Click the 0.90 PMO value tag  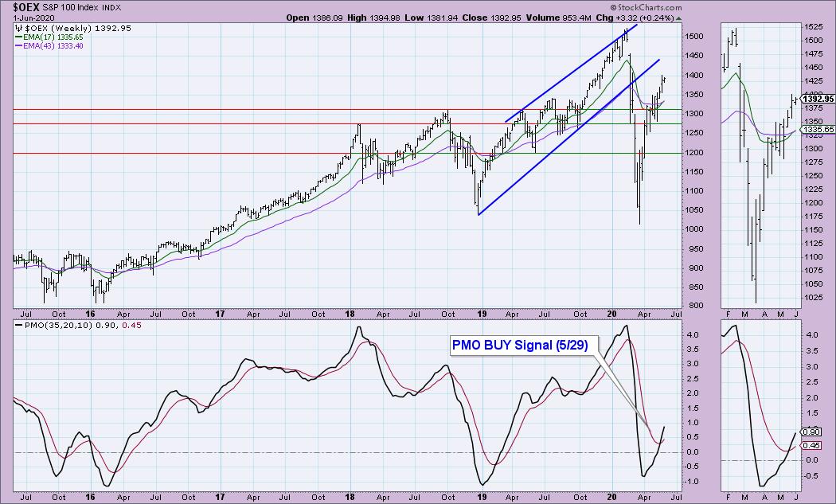[811, 432]
